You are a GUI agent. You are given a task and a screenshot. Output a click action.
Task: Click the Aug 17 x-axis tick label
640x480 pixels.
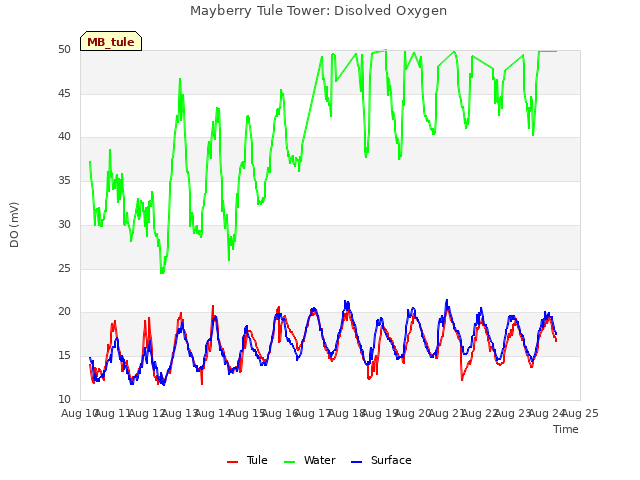(313, 413)
